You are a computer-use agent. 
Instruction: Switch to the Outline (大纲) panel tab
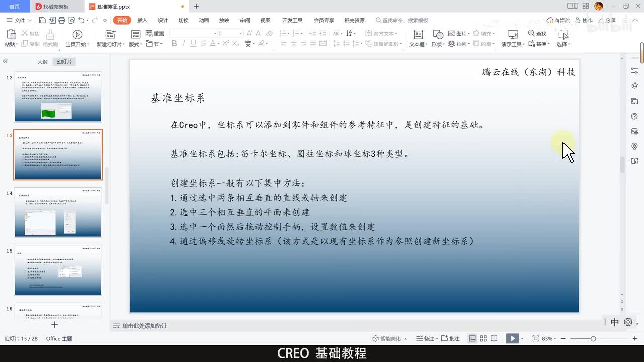point(42,62)
